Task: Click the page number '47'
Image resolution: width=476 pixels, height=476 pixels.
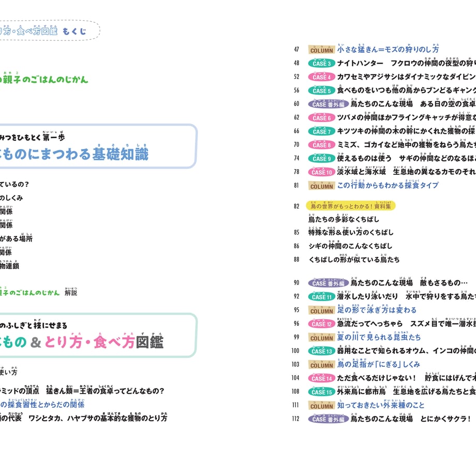Action: (x=296, y=49)
